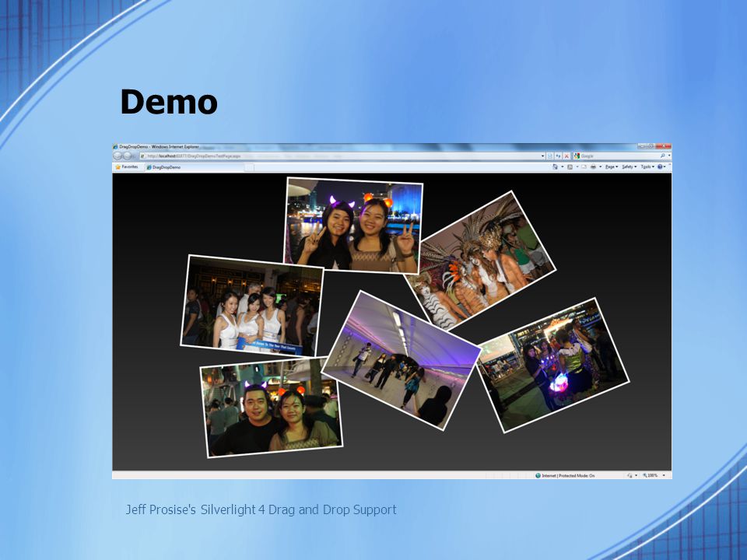The image size is (747, 560).
Task: Open the Favorites star button
Action: [x=127, y=167]
